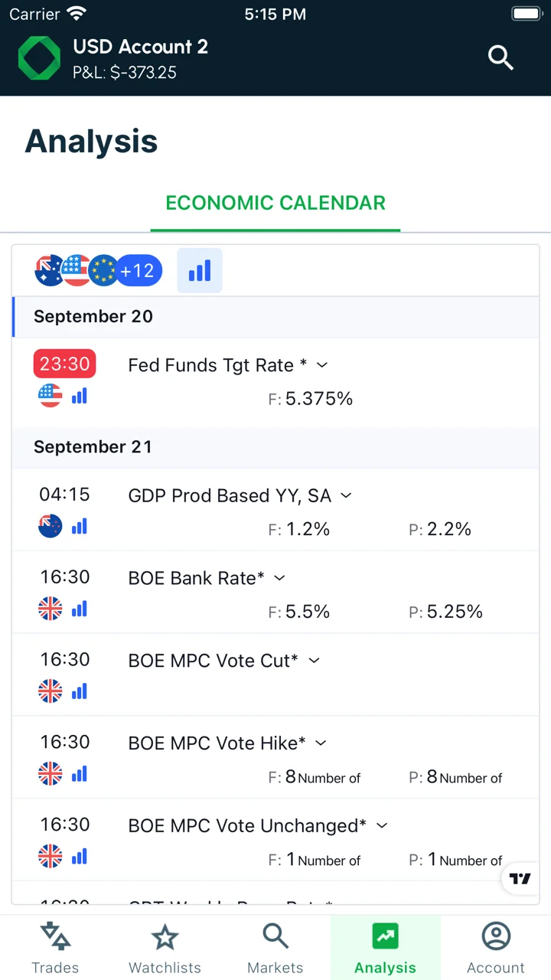Expand BOE Bank Rate event chevron
This screenshot has width=551, height=980.
point(279,578)
